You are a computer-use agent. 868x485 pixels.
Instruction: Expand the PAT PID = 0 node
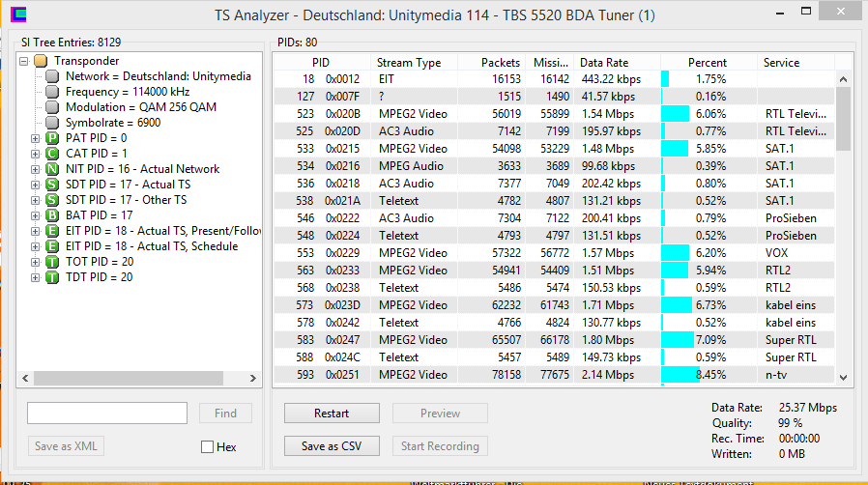click(36, 138)
